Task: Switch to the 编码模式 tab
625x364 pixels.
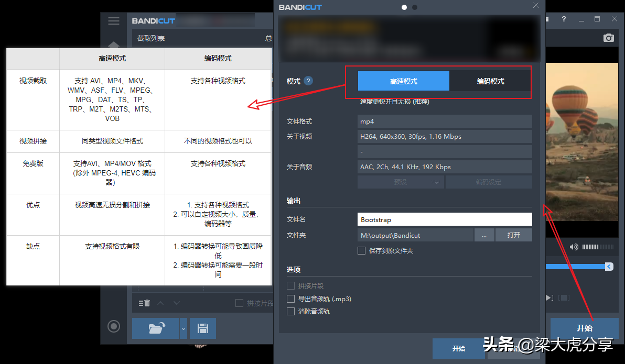Action: (491, 81)
